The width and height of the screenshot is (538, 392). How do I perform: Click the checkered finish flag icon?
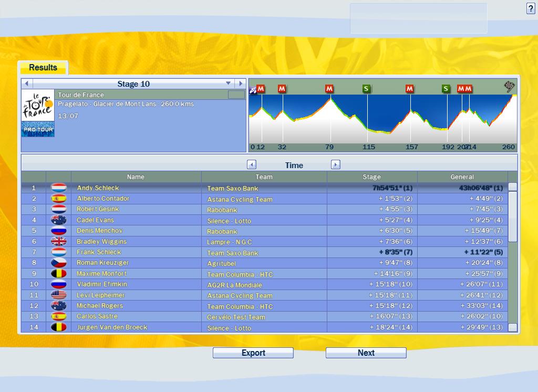coord(509,87)
